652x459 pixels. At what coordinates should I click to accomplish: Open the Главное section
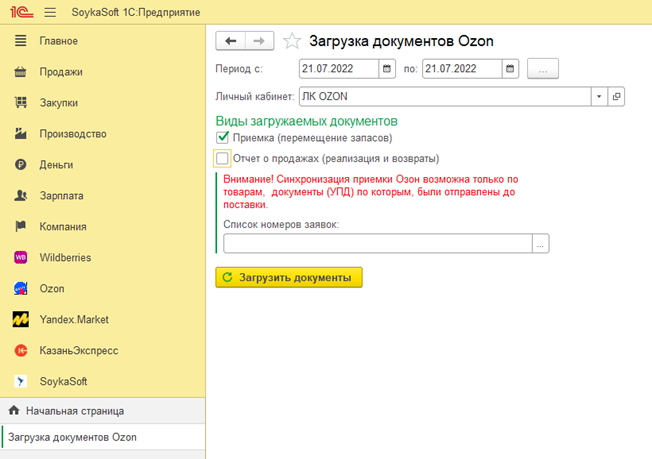click(59, 41)
